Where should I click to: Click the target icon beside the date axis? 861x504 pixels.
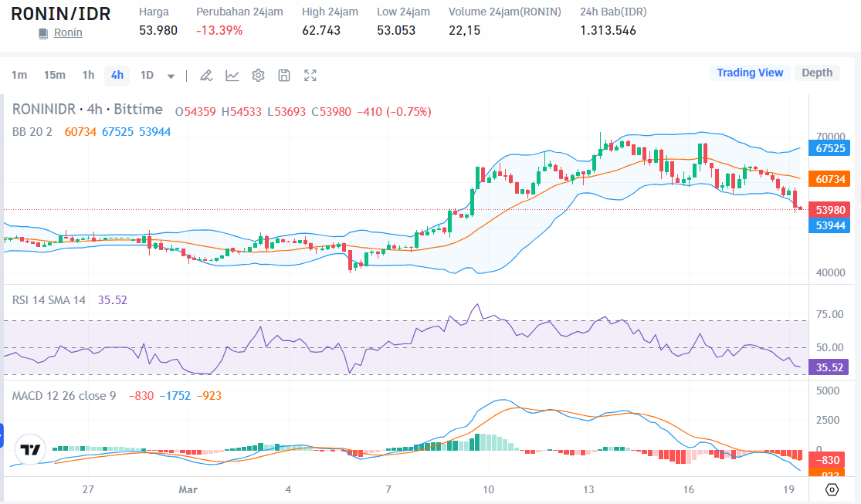click(832, 489)
